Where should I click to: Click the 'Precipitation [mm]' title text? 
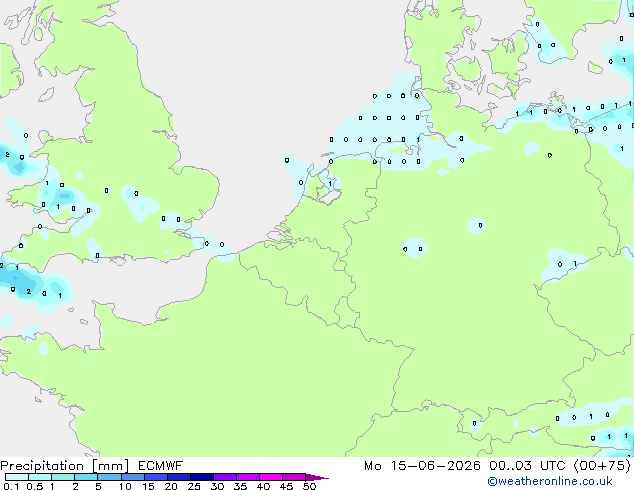tap(65, 466)
